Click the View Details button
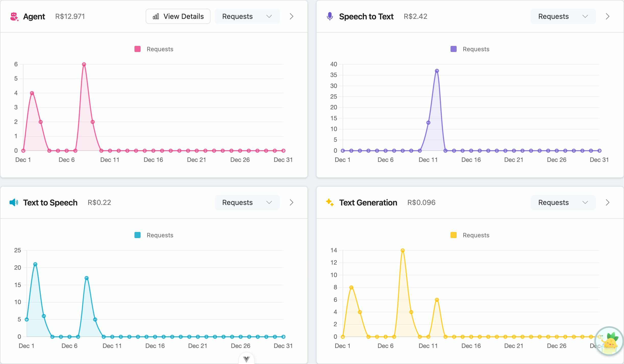 178,17
